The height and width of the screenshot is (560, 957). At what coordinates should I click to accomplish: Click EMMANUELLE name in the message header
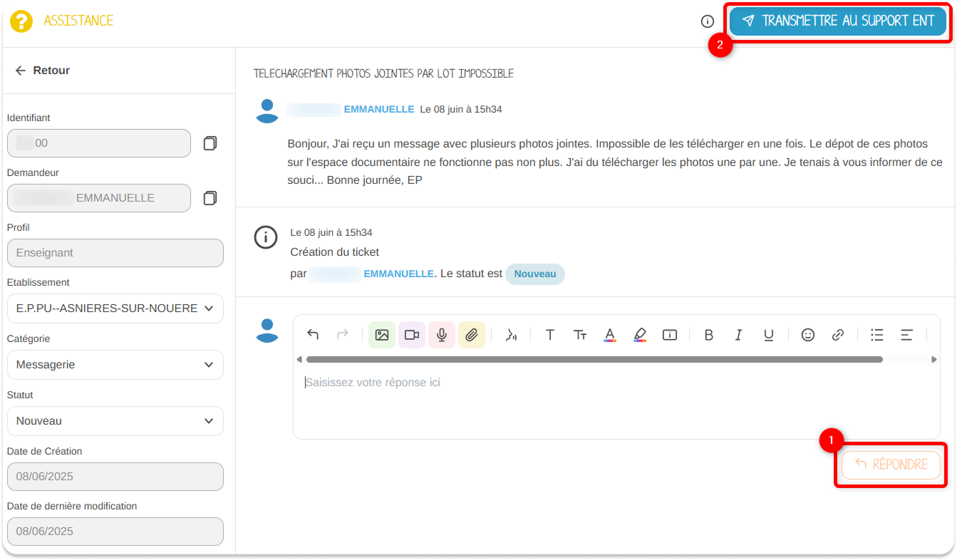pos(379,110)
